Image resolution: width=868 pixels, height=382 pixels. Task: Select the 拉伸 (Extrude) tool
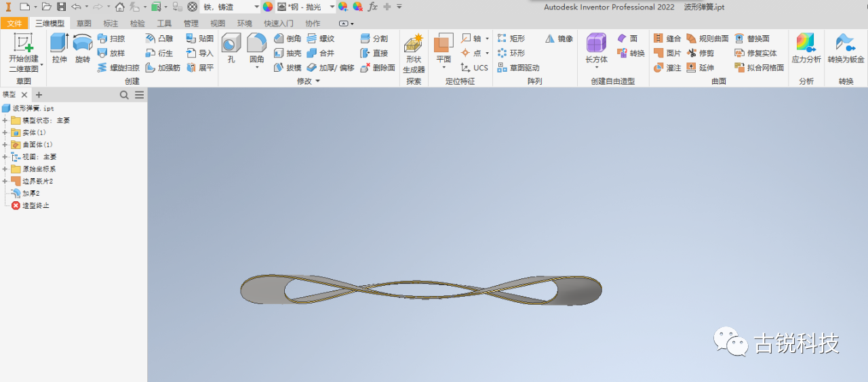click(x=60, y=49)
